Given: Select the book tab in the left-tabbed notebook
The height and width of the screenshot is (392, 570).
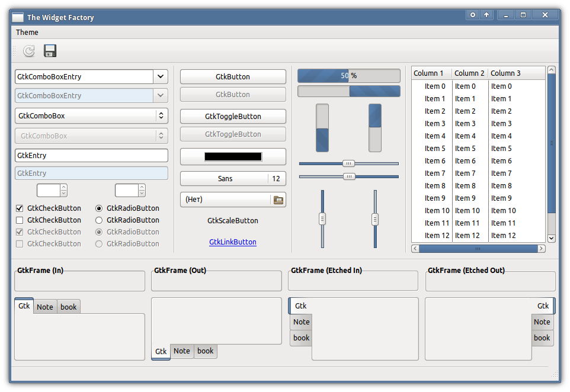Looking at the screenshot, I should point(302,338).
